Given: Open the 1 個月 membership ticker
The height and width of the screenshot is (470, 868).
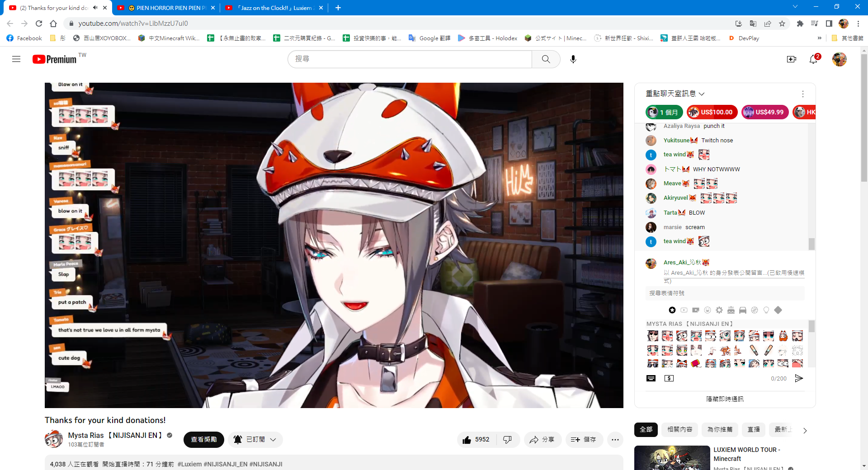Looking at the screenshot, I should pos(664,112).
